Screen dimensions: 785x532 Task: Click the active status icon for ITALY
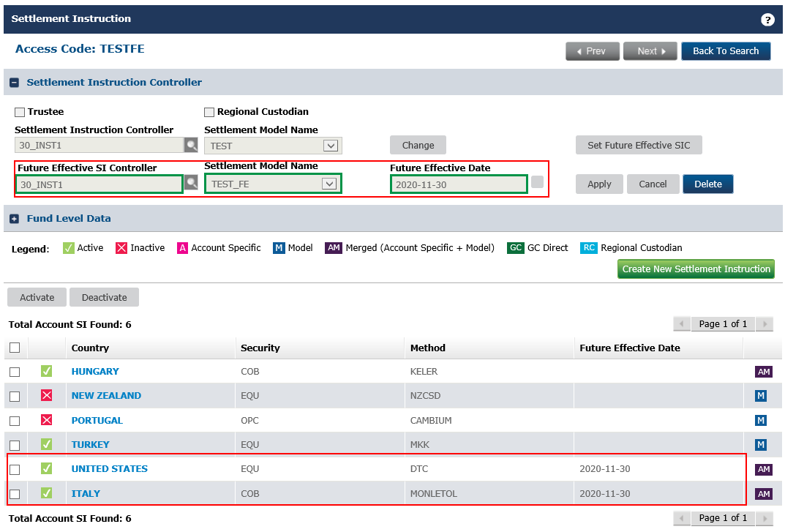click(x=47, y=493)
